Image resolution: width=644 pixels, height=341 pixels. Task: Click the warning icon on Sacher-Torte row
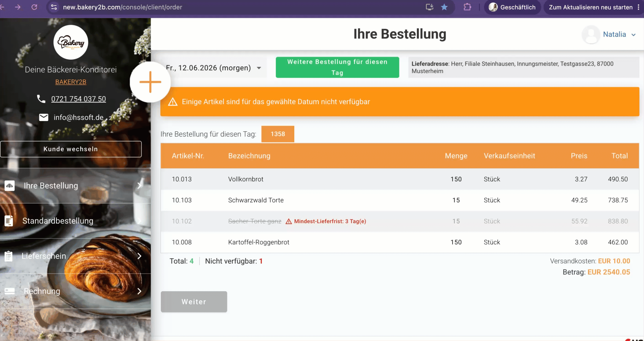288,221
